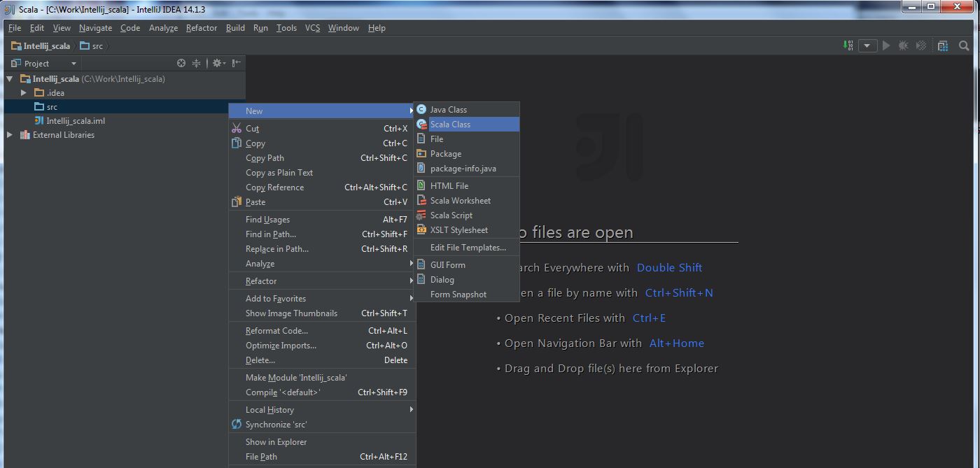Open the Analyze menu in menu bar
This screenshot has height=468, width=980.
pyautogui.click(x=163, y=28)
